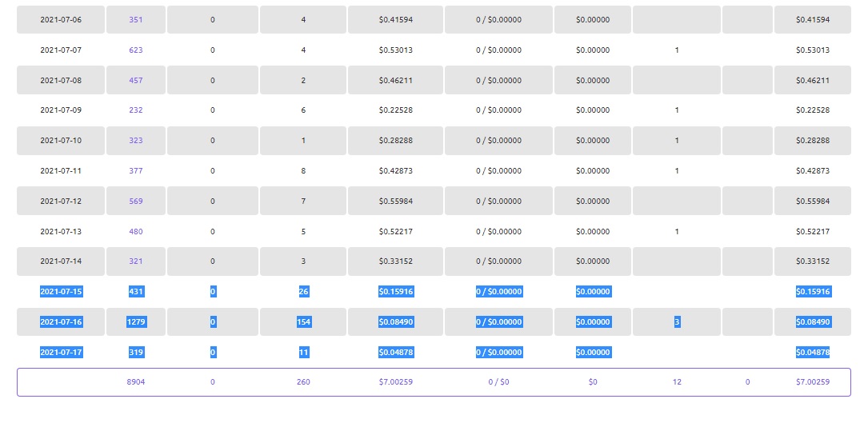
Task: Click the 623 link in the 2021-07-07 row
Action: click(x=136, y=50)
